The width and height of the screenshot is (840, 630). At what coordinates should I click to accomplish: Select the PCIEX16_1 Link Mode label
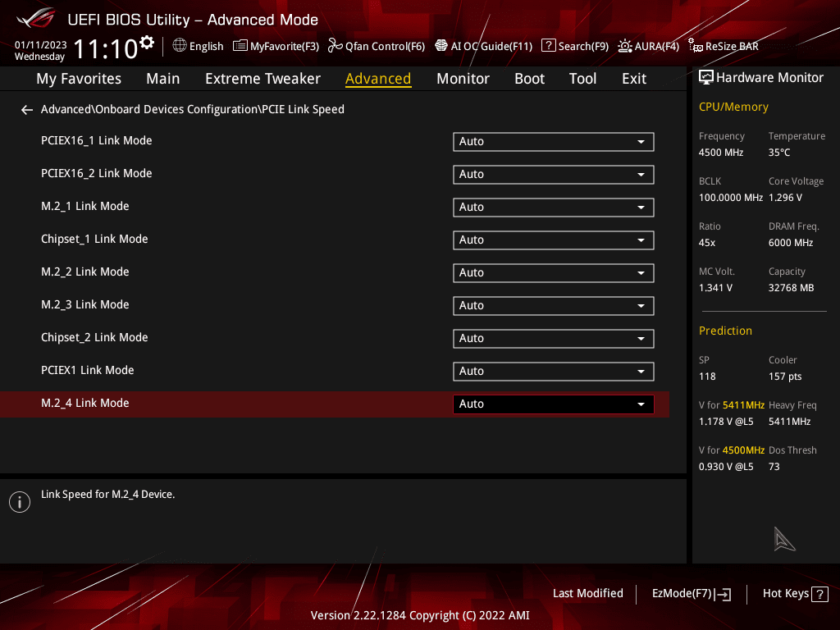[97, 140]
